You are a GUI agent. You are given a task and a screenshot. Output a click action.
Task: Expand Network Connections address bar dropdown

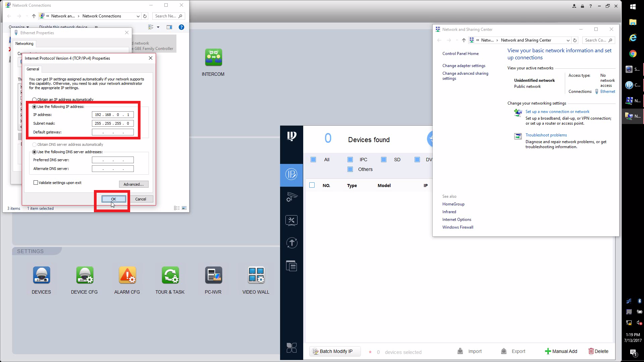pyautogui.click(x=138, y=16)
